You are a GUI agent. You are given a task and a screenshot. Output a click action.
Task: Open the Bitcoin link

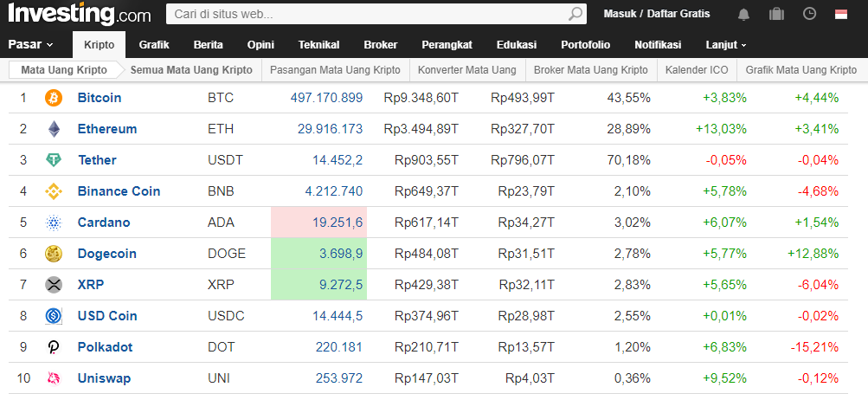point(100,98)
